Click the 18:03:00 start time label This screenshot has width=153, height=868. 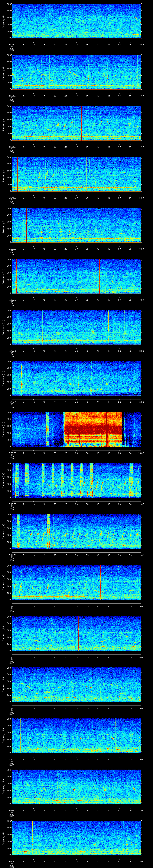click(x=12, y=147)
